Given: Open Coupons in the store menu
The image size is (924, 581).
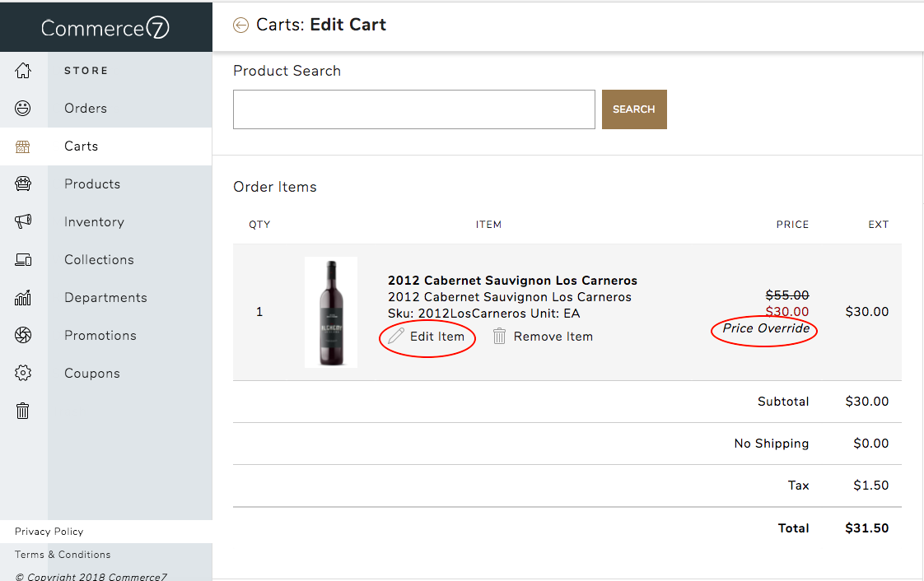Looking at the screenshot, I should [x=92, y=373].
